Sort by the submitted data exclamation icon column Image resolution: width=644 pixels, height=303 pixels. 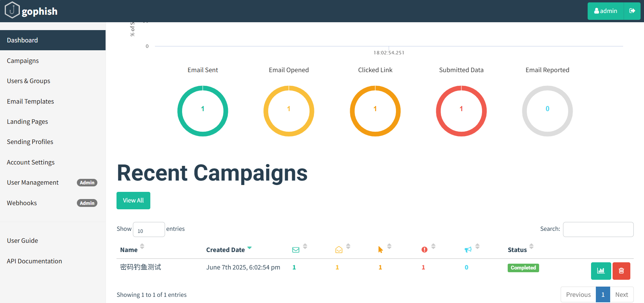click(424, 250)
